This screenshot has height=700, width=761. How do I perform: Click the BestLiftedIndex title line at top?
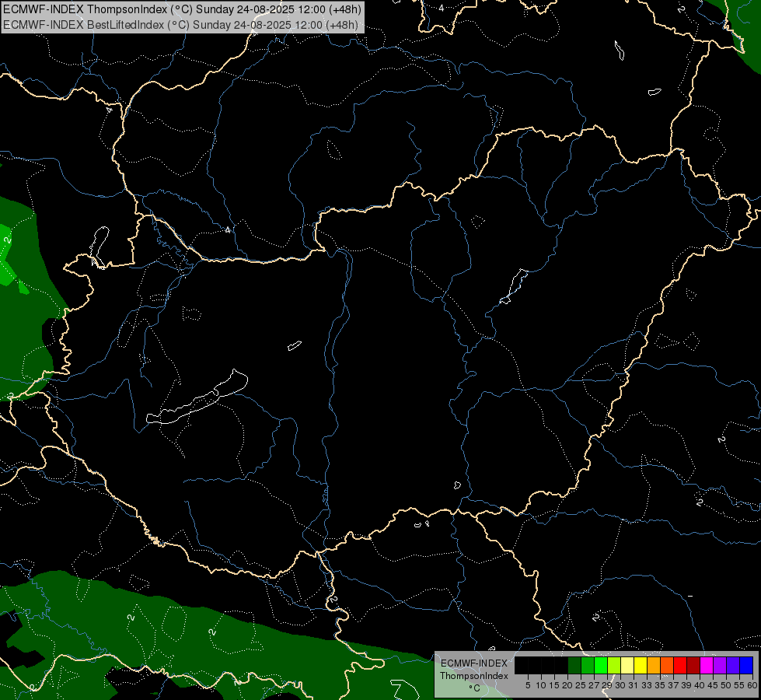coord(180,24)
